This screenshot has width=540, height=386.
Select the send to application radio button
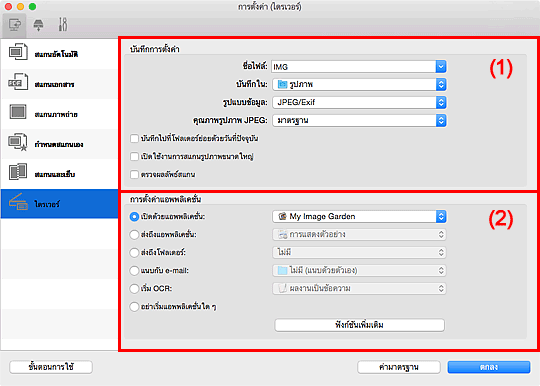pos(134,234)
